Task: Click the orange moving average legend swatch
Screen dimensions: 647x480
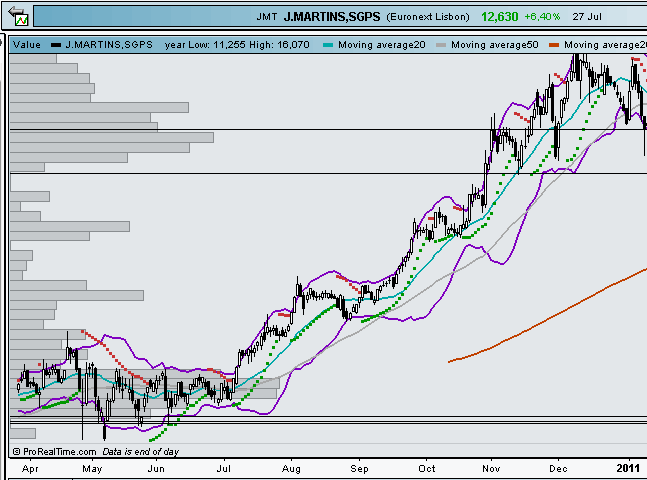Action: (x=554, y=45)
